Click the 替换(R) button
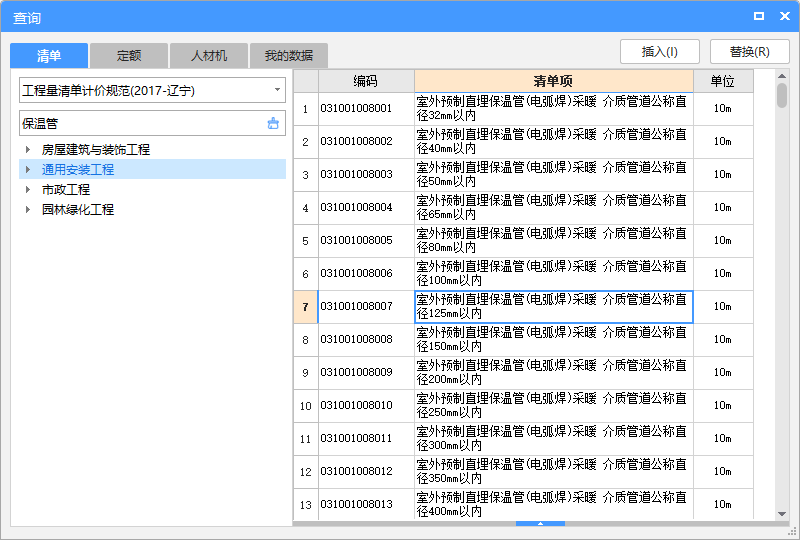This screenshot has height=540, width=800. point(749,52)
